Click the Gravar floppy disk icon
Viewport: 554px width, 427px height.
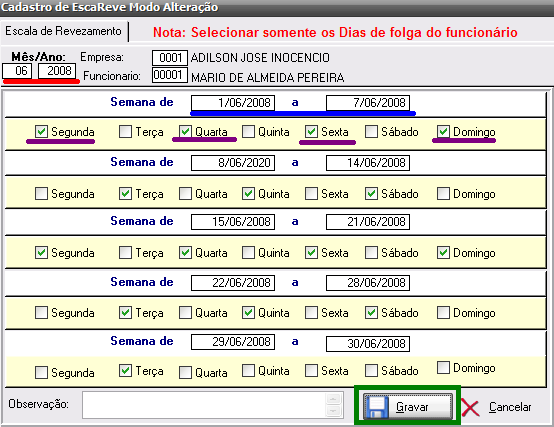377,407
